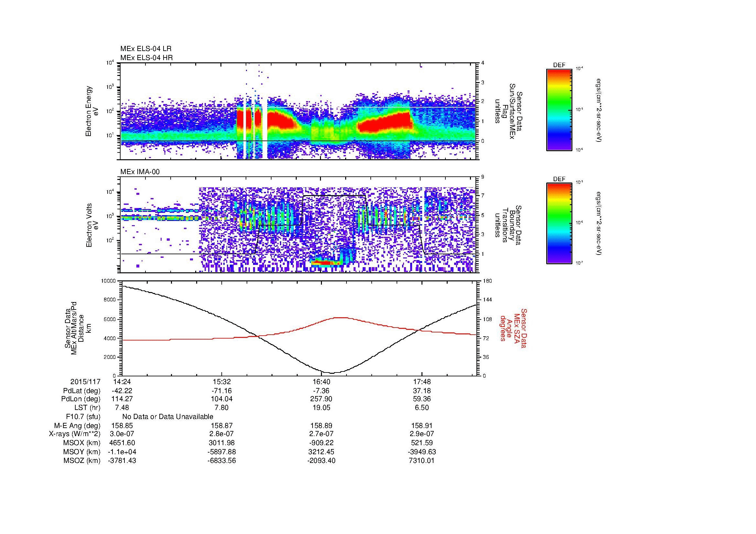This screenshot has width=756, height=534.
Task: Click the top DEF color bar
Action: coord(559,110)
